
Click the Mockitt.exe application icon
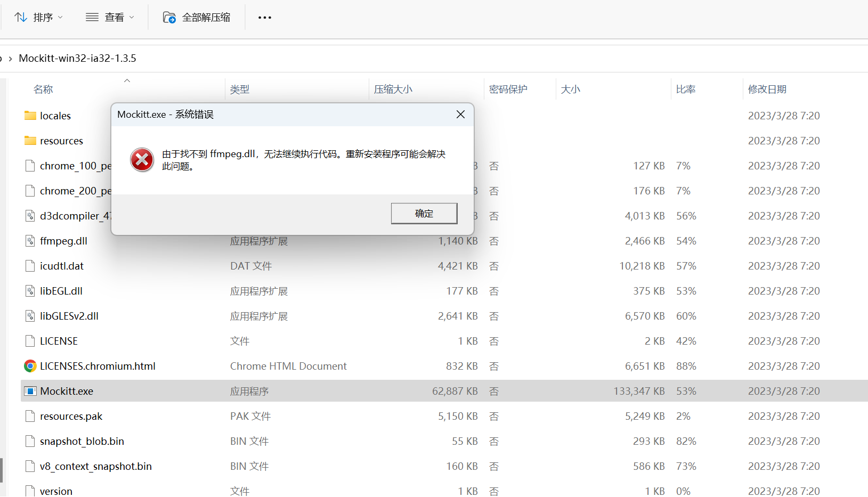click(x=30, y=391)
